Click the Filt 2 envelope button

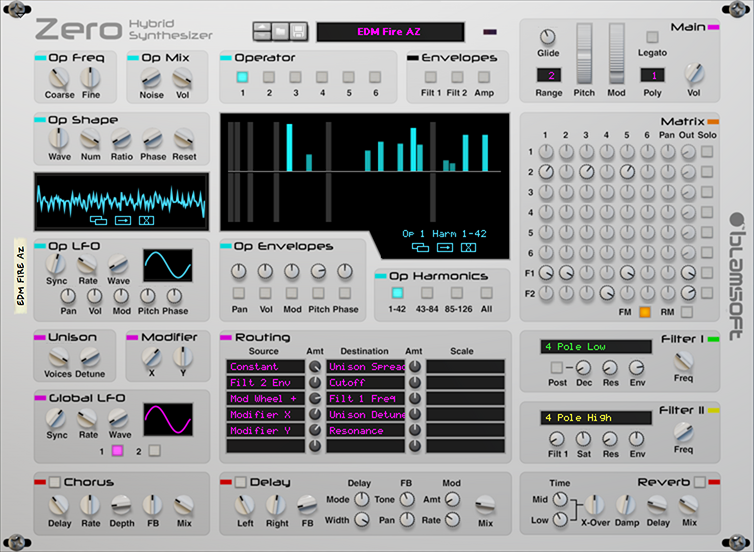457,77
